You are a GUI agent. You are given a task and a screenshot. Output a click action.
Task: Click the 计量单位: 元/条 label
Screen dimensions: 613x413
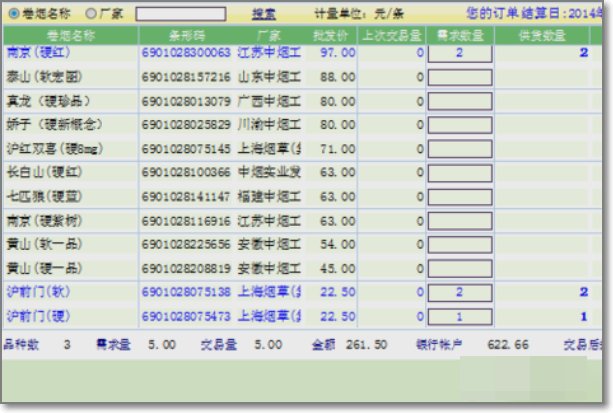coord(359,14)
